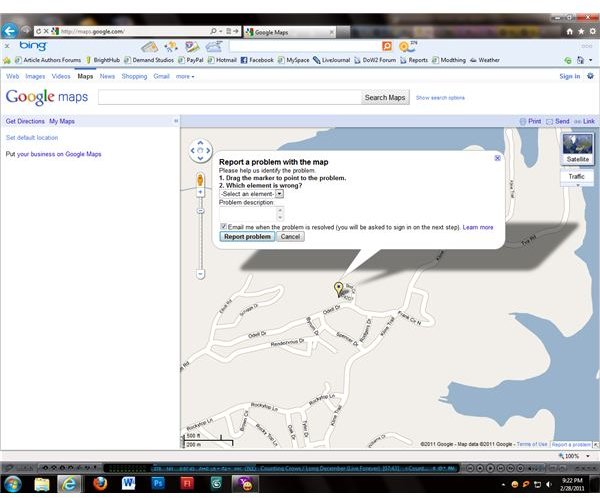This screenshot has height=498, width=600.
Task: Cancel the problem report
Action: 290,237
